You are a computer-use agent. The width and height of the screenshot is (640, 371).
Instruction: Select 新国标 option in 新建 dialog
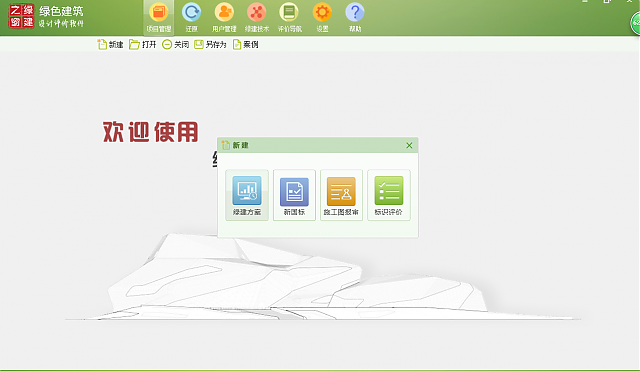pos(294,195)
